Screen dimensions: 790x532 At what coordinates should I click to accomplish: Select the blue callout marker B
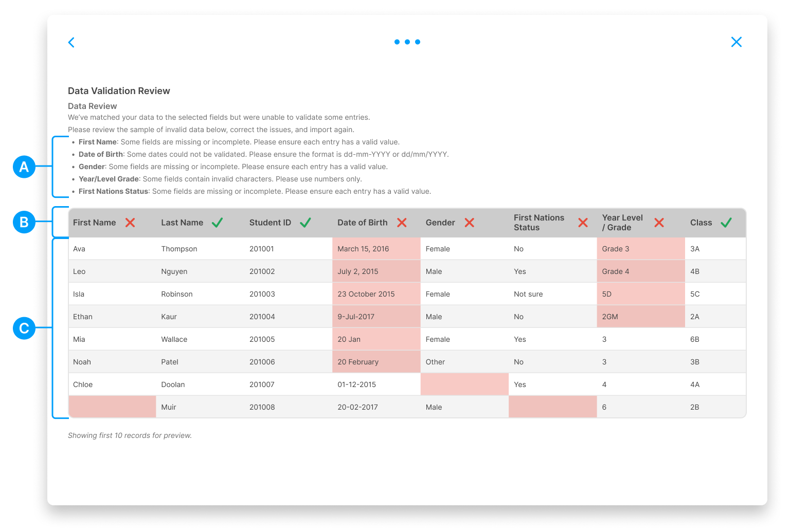click(24, 222)
